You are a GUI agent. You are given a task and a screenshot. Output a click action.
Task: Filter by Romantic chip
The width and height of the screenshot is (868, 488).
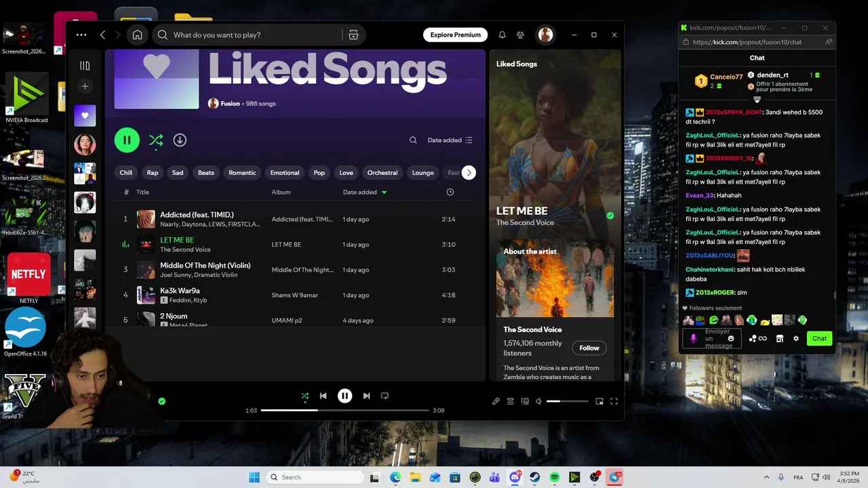242,173
